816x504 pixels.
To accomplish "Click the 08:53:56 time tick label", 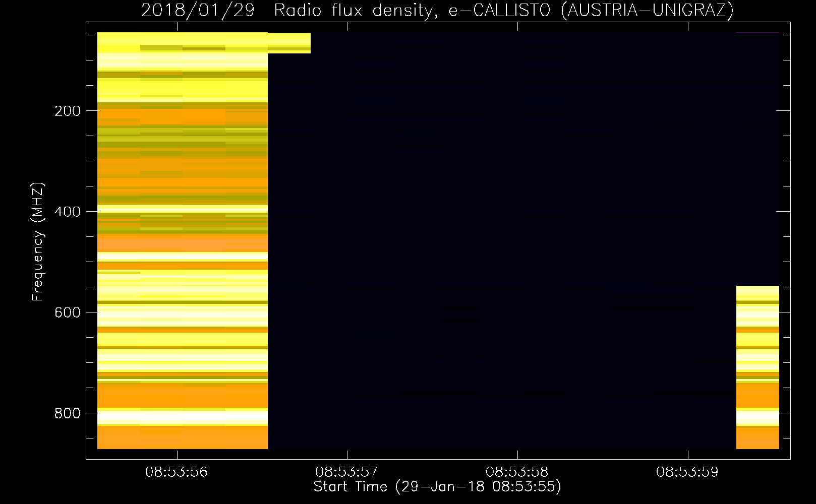I will 177,472.
